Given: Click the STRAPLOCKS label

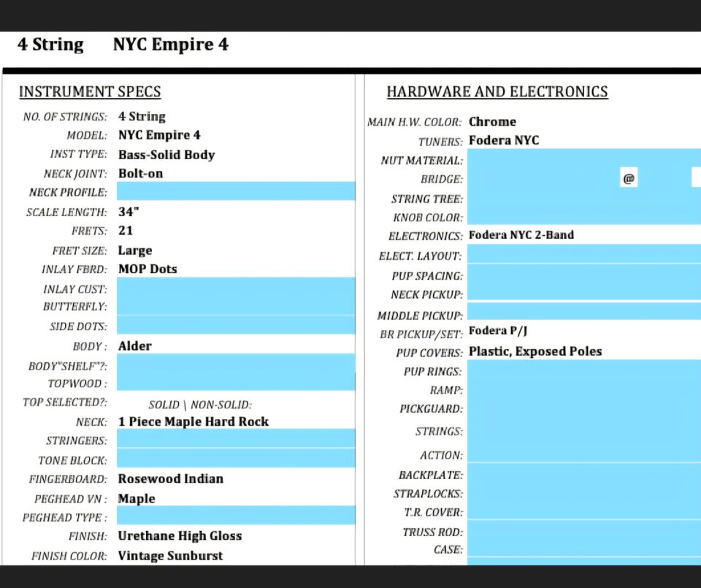Looking at the screenshot, I should pos(429,494).
